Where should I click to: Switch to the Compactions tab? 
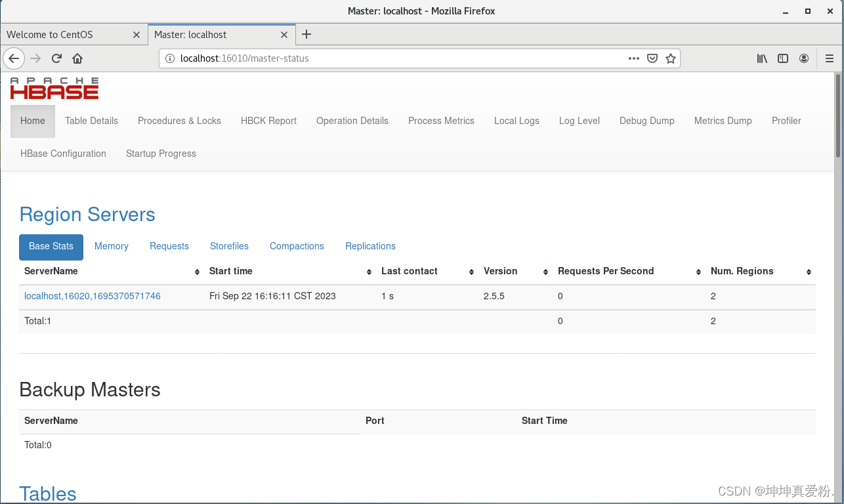(x=297, y=246)
